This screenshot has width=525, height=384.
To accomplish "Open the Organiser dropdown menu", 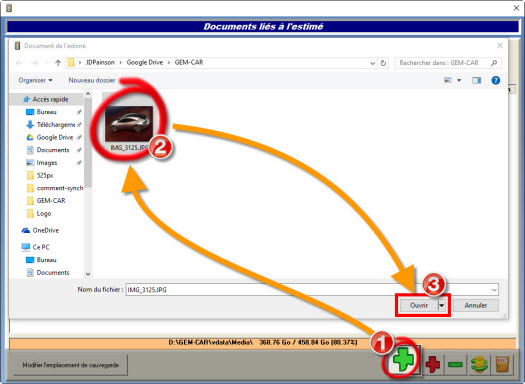I will click(35, 80).
